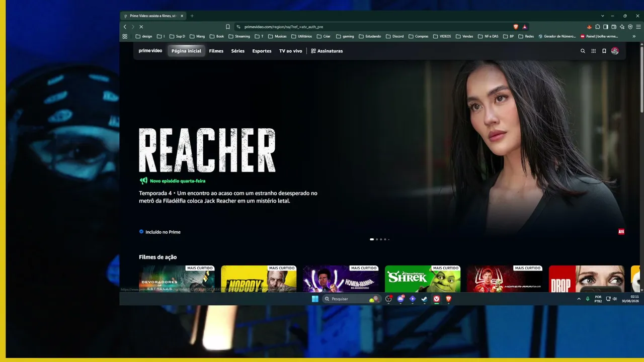644x362 pixels.
Task: Open the Painel bolha verme bookmark
Action: coord(599,36)
